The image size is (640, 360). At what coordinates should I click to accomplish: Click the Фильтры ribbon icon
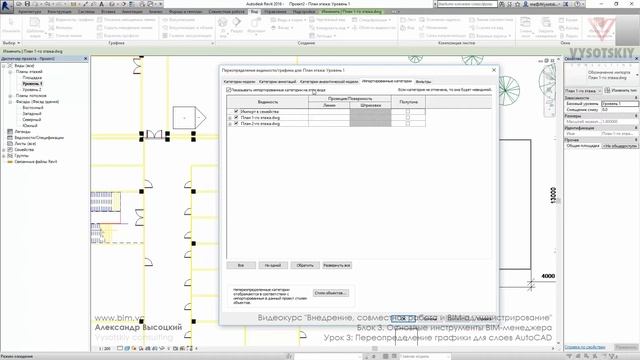tap(51, 28)
